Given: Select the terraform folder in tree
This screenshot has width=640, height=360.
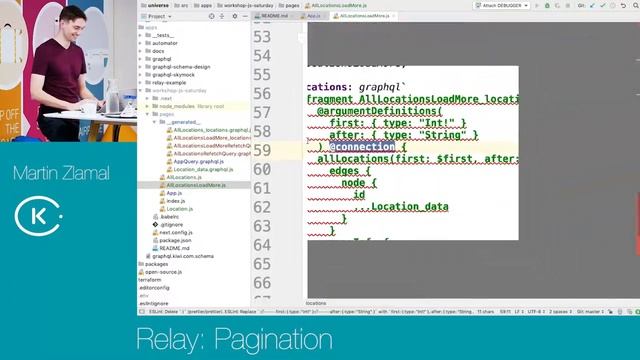Looking at the screenshot, I should pyautogui.click(x=149, y=280).
